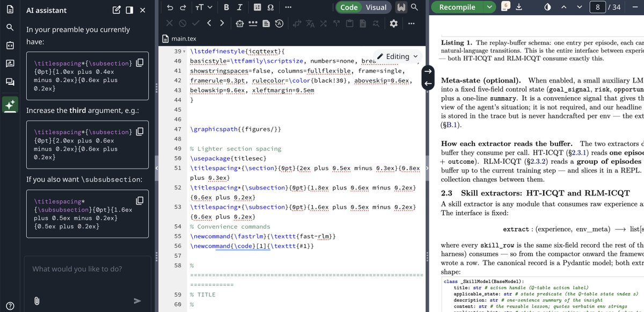The height and width of the screenshot is (312, 644).
Task: Sync PDF position to the code
Action: 428,83
